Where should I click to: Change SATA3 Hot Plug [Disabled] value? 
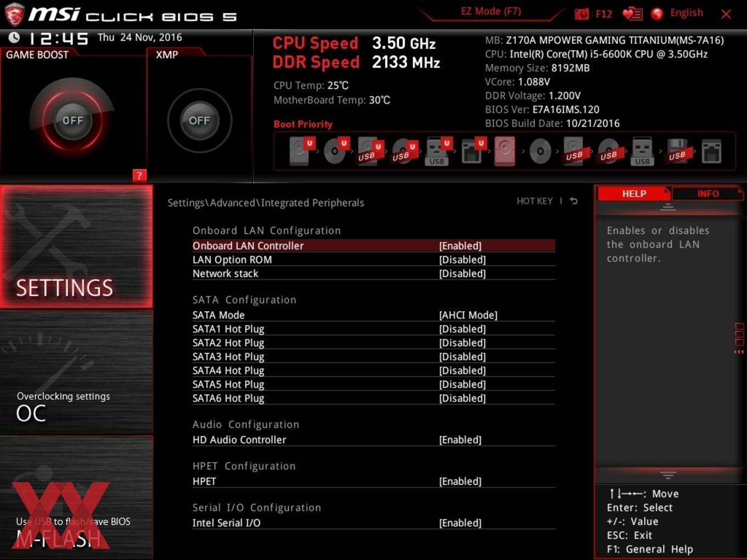click(462, 357)
